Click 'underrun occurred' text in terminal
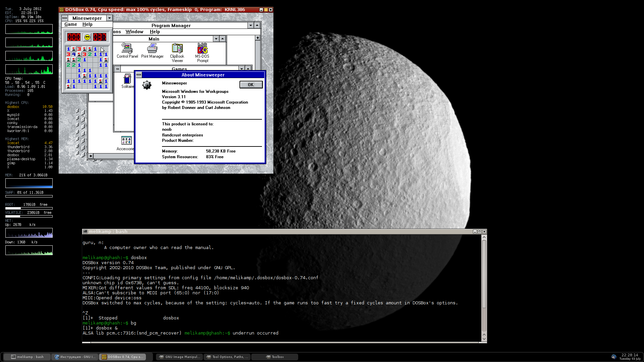 256,333
